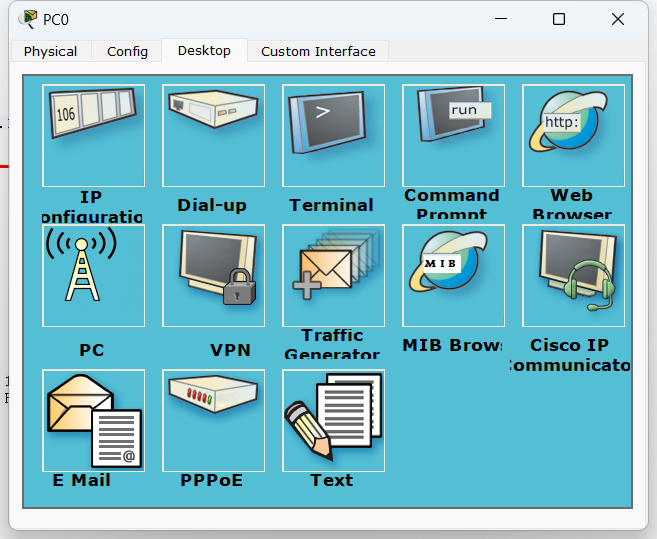This screenshot has width=657, height=539.
Task: Start the Traffic Generator tool
Action: 333,276
